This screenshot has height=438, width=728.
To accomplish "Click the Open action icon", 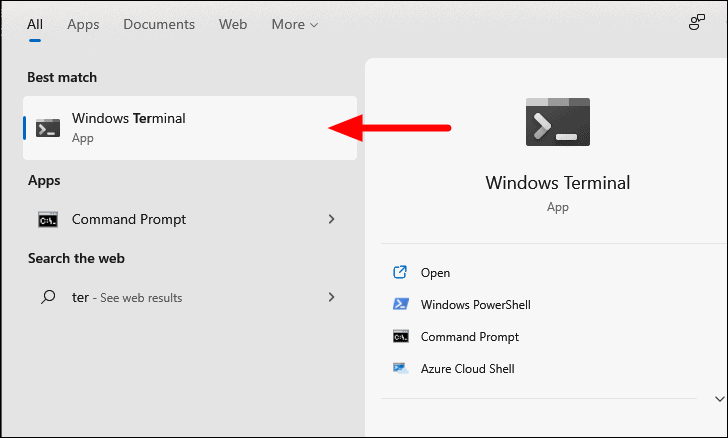I will pyautogui.click(x=400, y=272).
